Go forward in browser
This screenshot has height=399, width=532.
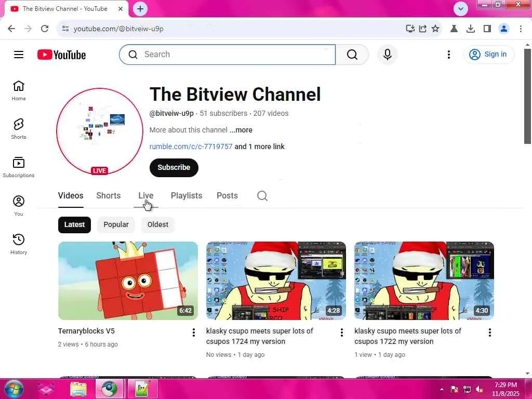(x=28, y=29)
